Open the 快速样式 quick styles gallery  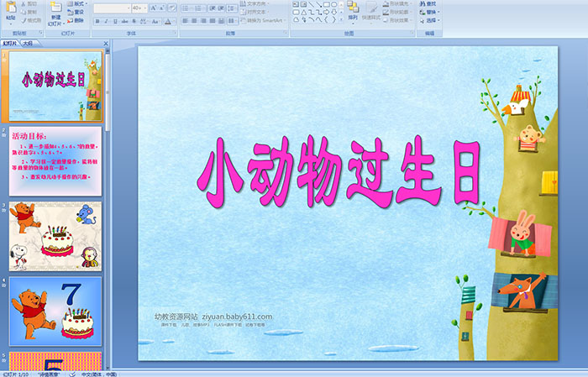pyautogui.click(x=371, y=13)
